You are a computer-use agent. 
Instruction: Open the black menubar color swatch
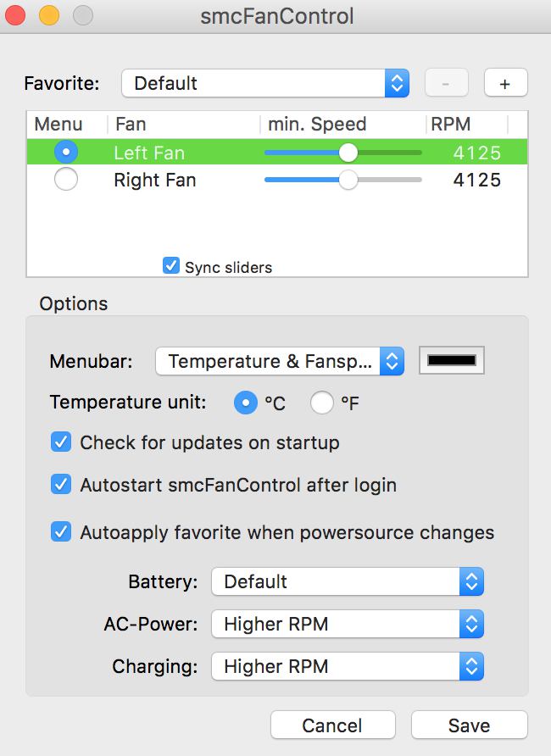coord(453,360)
